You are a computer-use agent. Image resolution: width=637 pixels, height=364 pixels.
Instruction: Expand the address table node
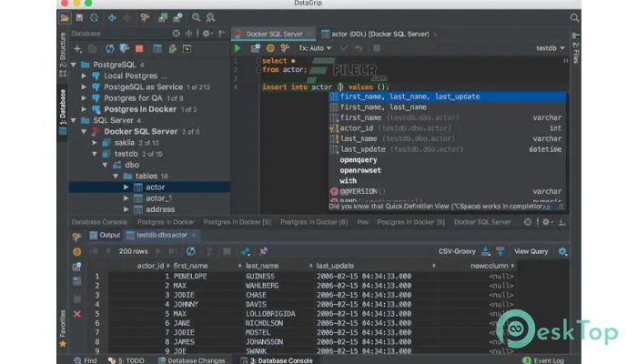pos(126,209)
